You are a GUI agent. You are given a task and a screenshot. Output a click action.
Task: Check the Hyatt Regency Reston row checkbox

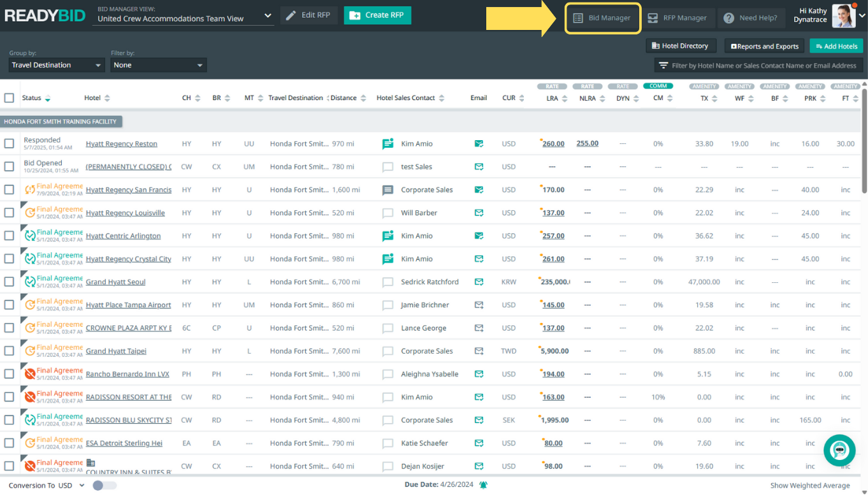(x=9, y=144)
